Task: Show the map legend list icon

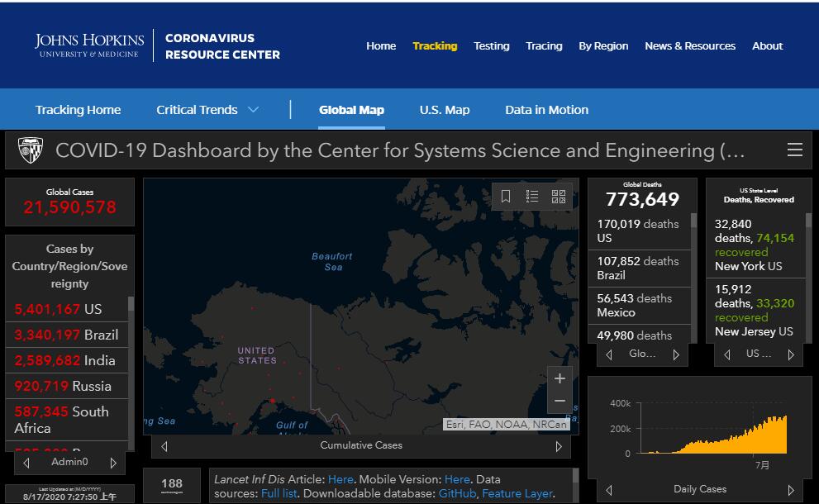Action: [532, 196]
